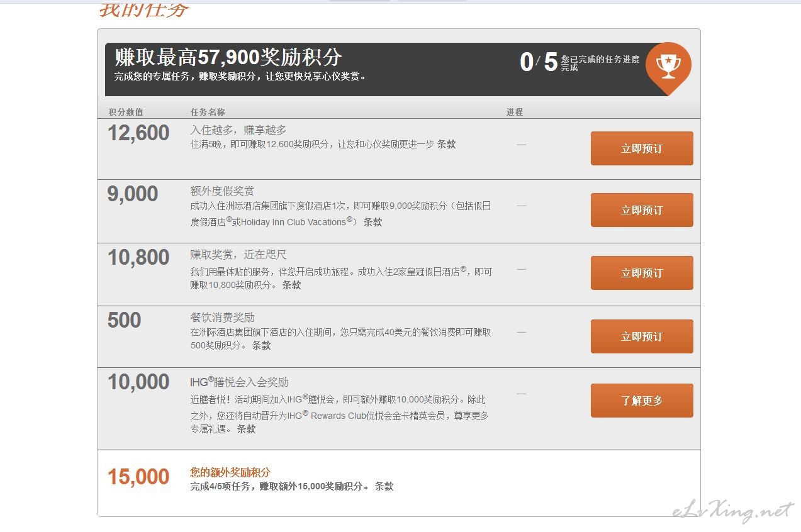
Task: Open 条款 link in IHG膳悦会入会奖励 task
Action: [x=246, y=429]
